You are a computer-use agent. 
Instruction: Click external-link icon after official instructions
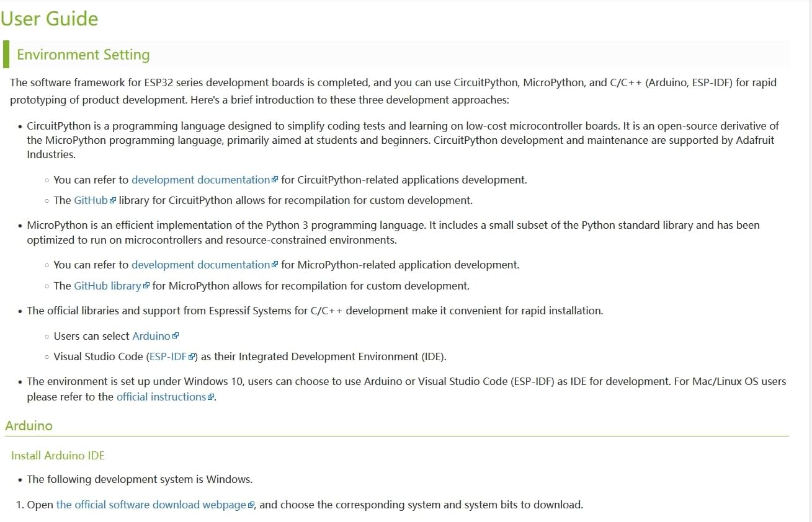[x=211, y=397]
